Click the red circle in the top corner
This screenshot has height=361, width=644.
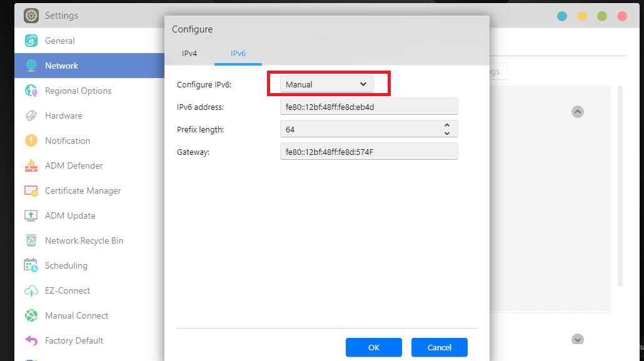[x=622, y=16]
